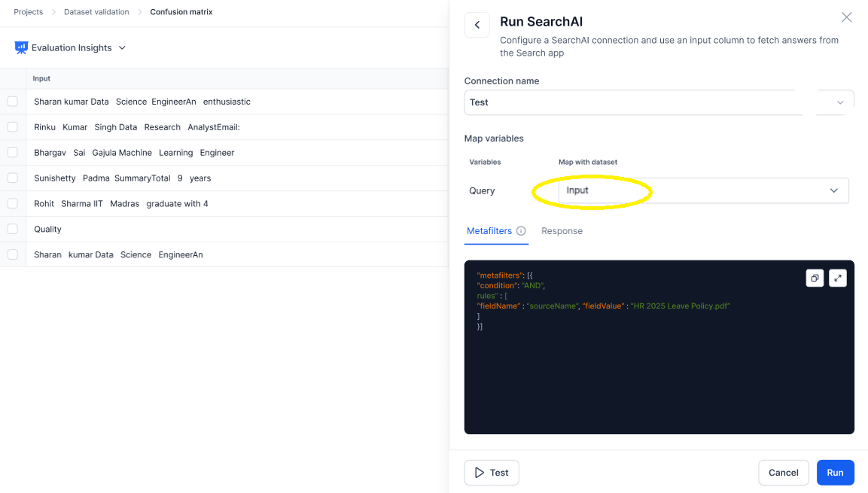Select the Rinku Kumar Singh row checkbox

13,126
